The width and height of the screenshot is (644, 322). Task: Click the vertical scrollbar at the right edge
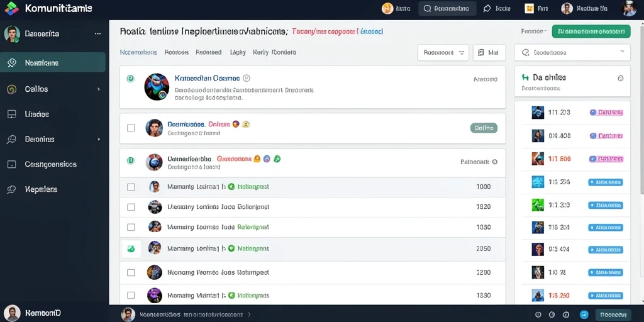pyautogui.click(x=641, y=111)
